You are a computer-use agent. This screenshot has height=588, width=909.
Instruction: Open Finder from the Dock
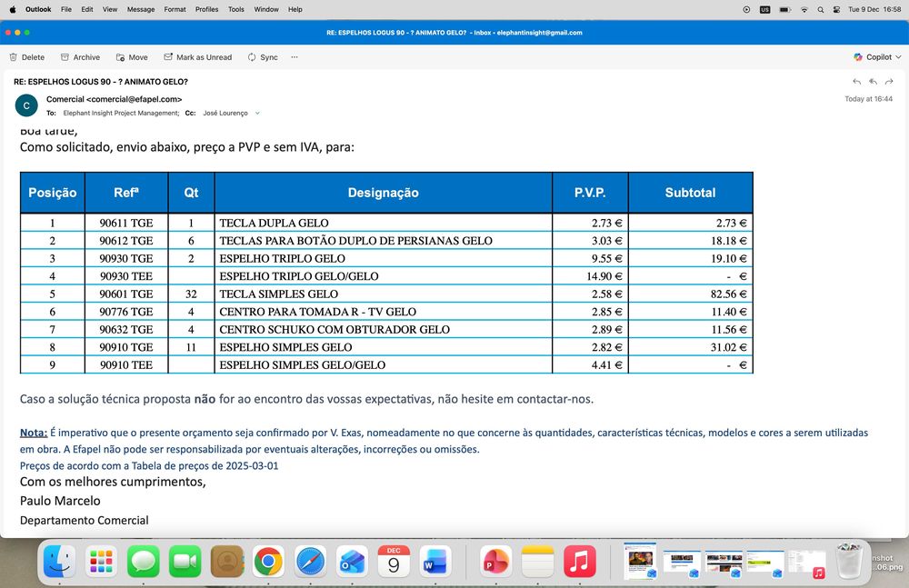click(59, 562)
